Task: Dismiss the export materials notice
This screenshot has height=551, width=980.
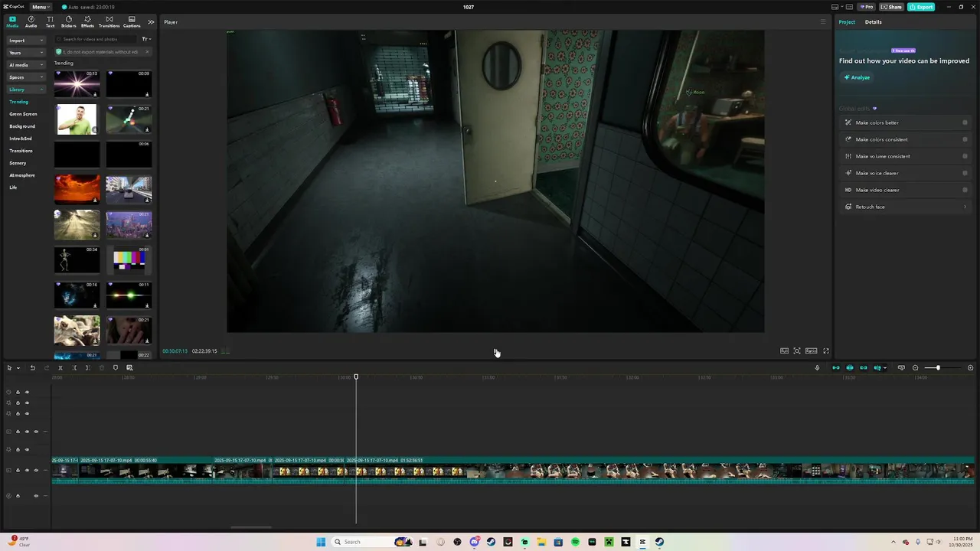Action: tap(145, 52)
